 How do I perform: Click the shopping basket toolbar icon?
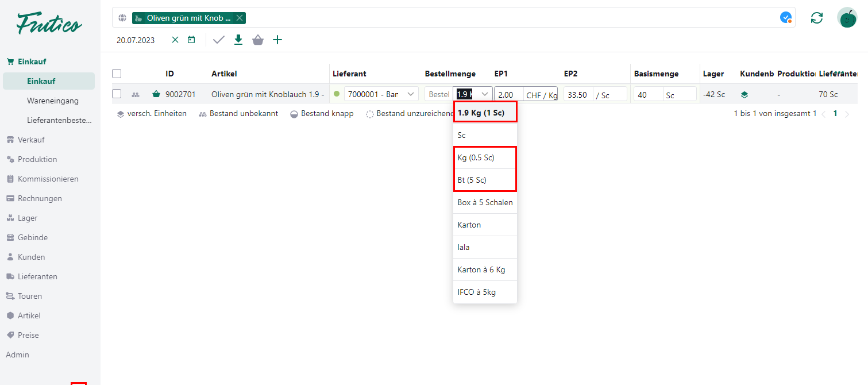(258, 40)
